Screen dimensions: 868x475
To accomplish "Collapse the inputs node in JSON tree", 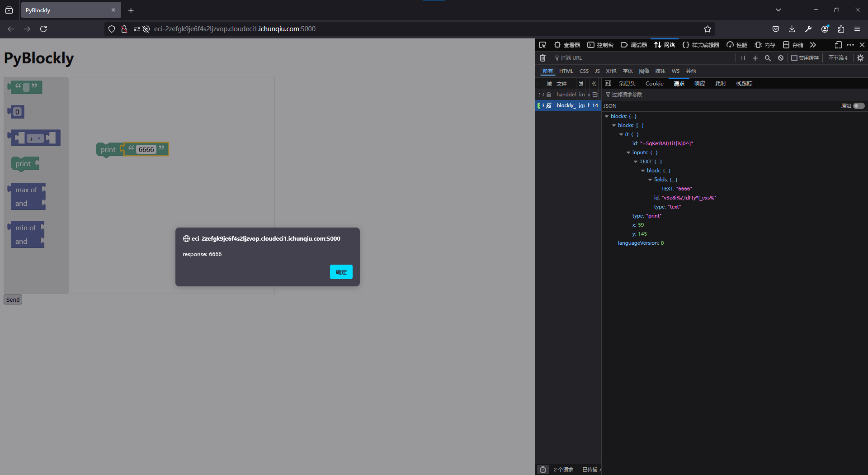I will [628, 153].
